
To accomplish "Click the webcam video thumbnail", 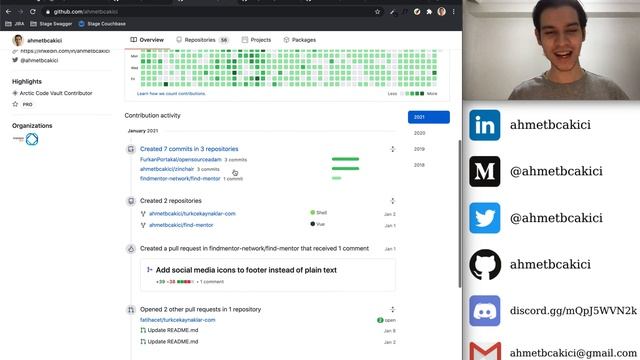I will 551,50.
